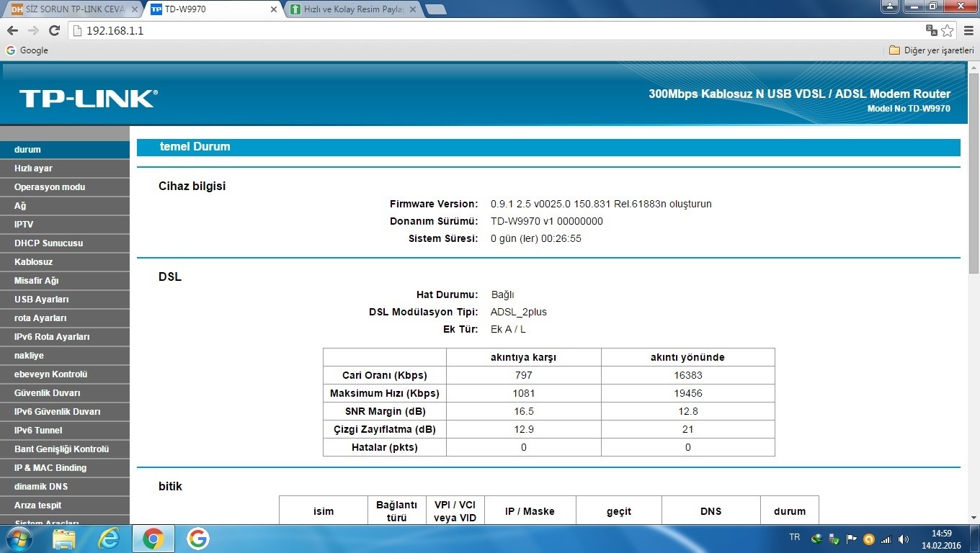Screen dimensions: 980x553
Task: Click the 19456 maximum rate cell
Action: point(688,393)
